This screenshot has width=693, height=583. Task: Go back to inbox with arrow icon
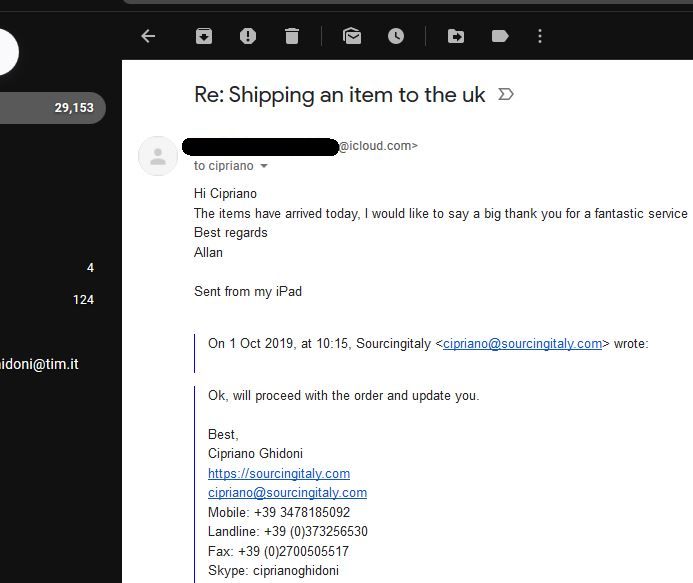pos(148,36)
